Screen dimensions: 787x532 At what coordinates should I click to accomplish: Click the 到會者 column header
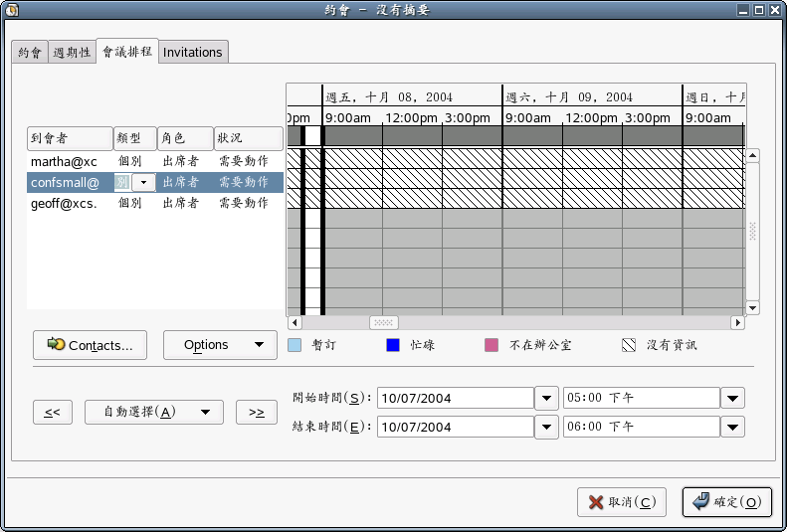pyautogui.click(x=70, y=138)
